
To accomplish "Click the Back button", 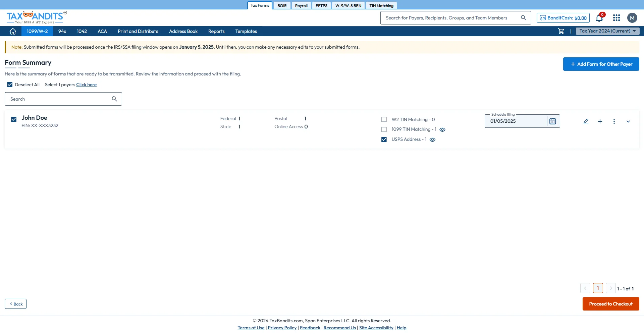I will (15, 304).
